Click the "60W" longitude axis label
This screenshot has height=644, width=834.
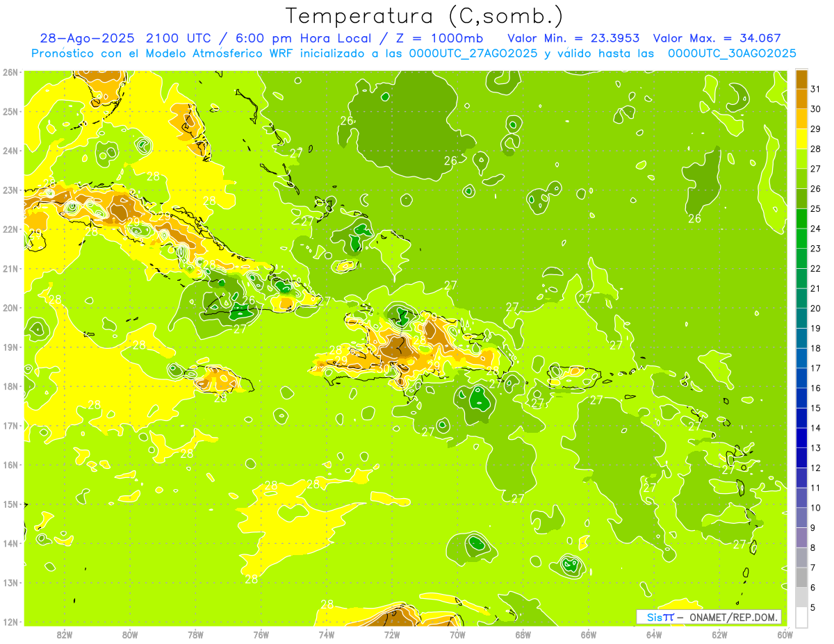click(785, 634)
